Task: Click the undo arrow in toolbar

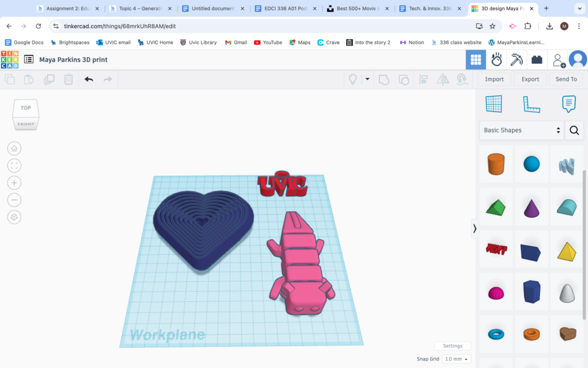Action: [x=88, y=79]
